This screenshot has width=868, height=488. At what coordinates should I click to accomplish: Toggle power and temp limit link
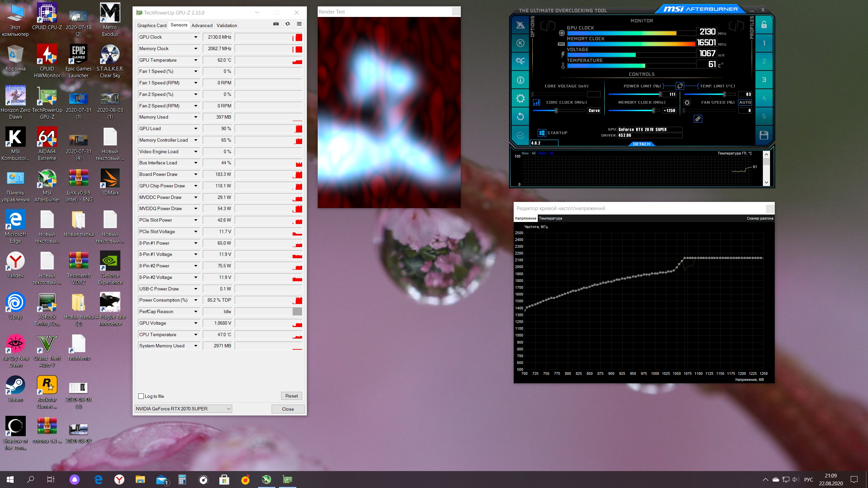(680, 86)
